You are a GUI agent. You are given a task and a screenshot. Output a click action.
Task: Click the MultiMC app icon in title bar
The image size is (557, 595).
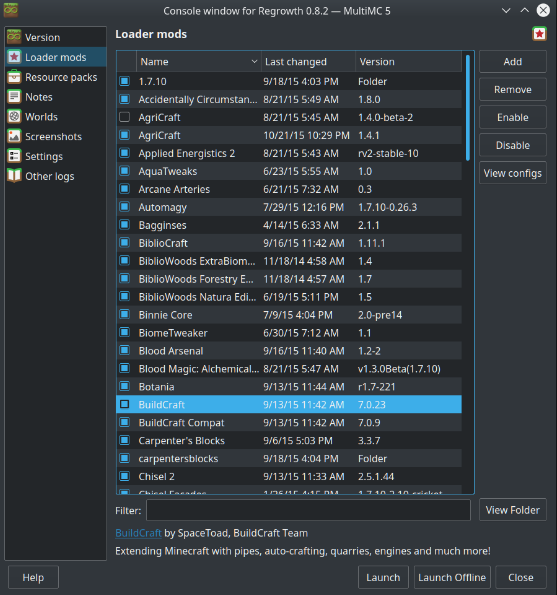click(10, 10)
